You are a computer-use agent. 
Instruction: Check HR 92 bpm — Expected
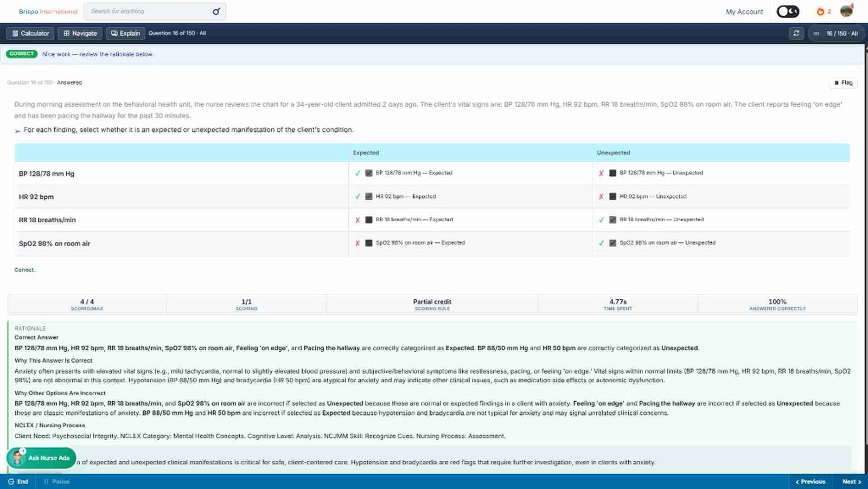369,196
